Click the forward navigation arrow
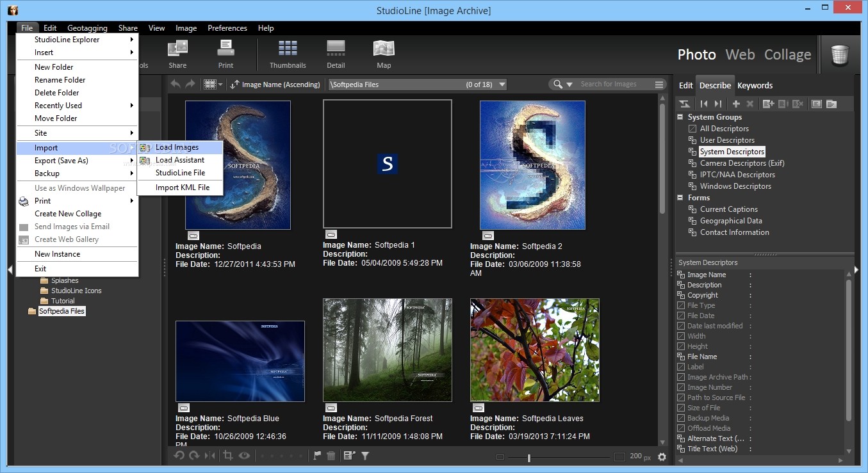Viewport: 868px width, 473px height. pyautogui.click(x=190, y=84)
